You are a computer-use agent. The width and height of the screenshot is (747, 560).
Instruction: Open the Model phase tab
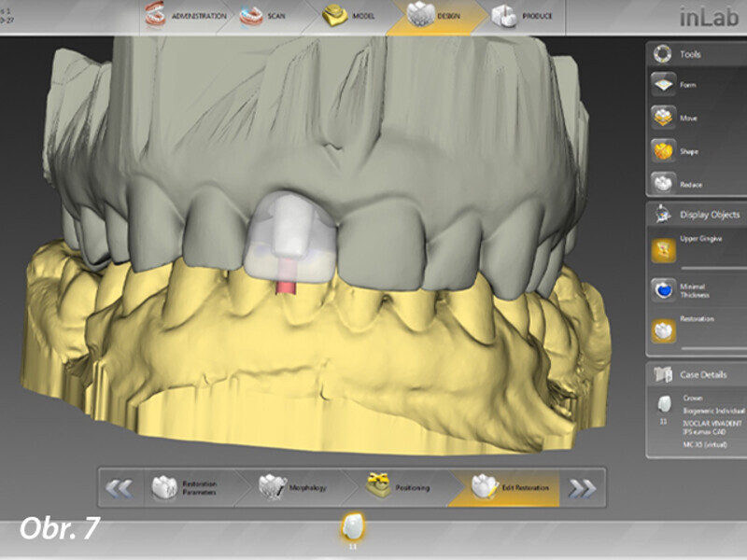pyautogui.click(x=348, y=16)
